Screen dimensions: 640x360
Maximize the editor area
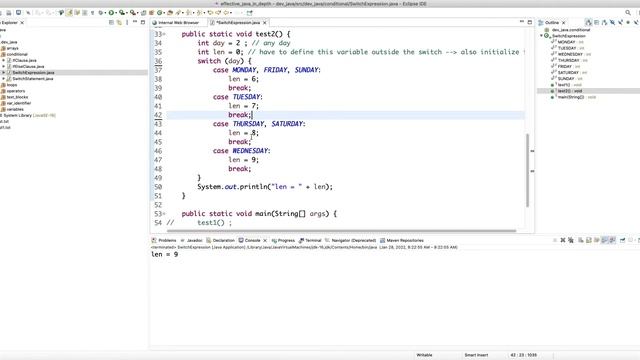tap(530, 22)
